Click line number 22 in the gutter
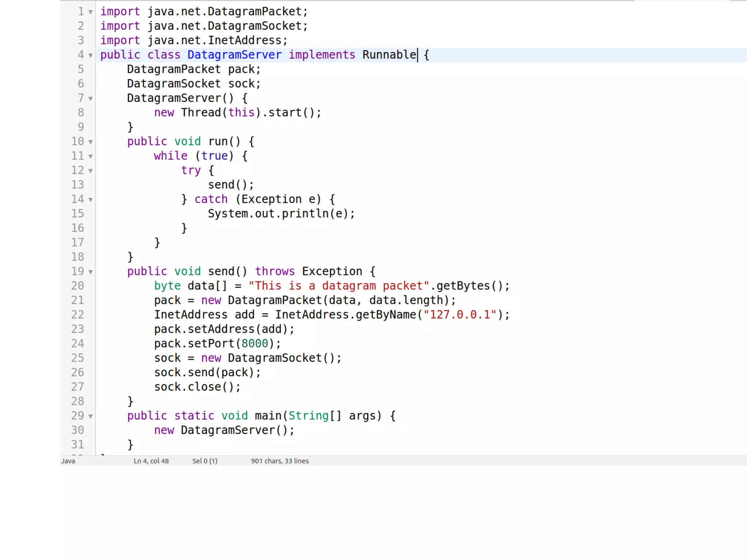The image size is (747, 560). coord(77,315)
